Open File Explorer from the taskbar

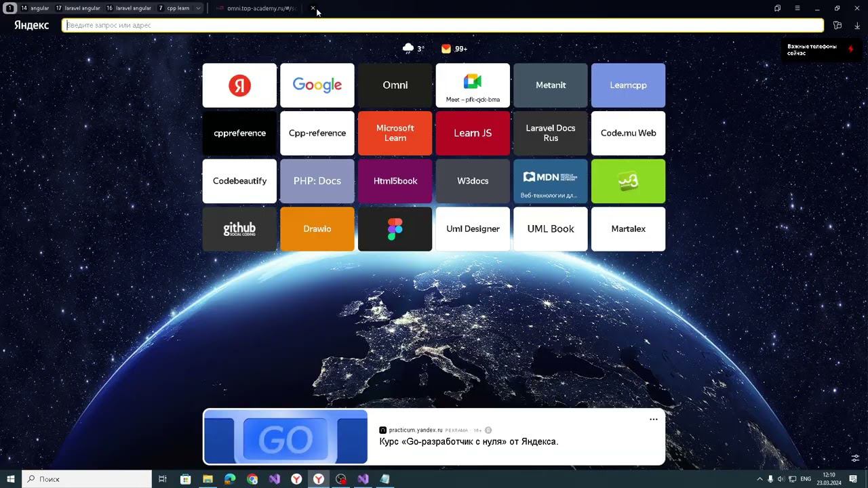pyautogui.click(x=208, y=479)
